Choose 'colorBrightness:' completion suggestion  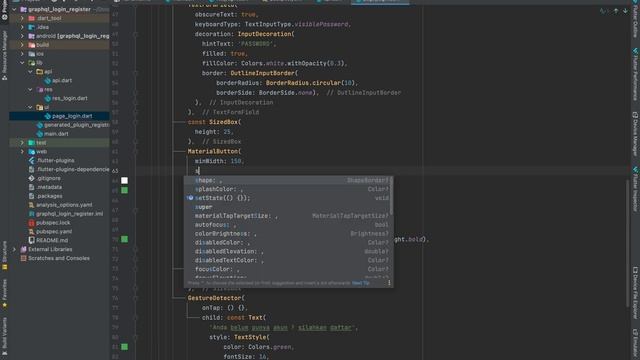(x=287, y=234)
